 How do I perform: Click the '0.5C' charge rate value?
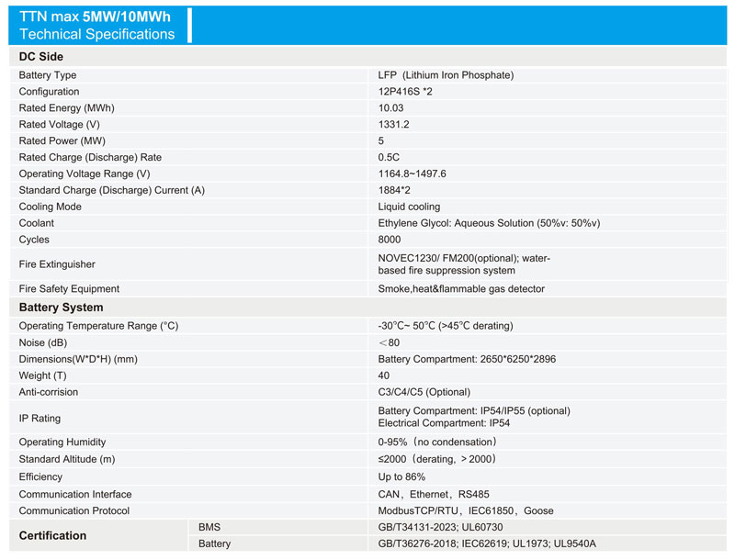point(390,158)
